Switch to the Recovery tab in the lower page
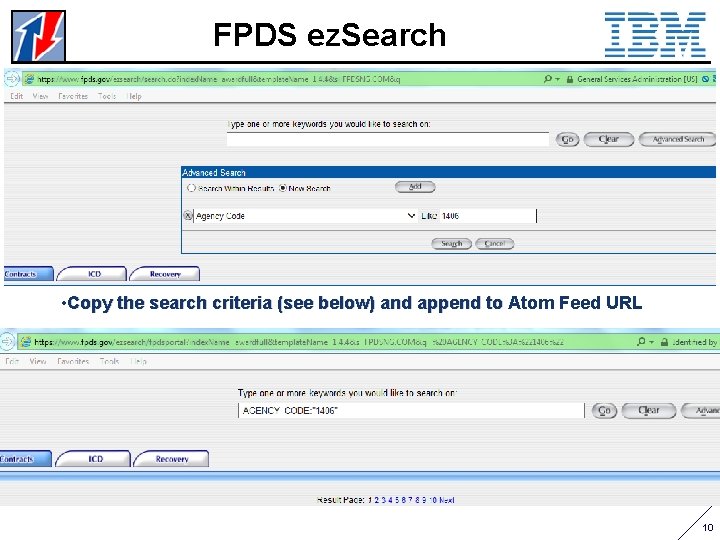This screenshot has height=540, width=720. [172, 459]
